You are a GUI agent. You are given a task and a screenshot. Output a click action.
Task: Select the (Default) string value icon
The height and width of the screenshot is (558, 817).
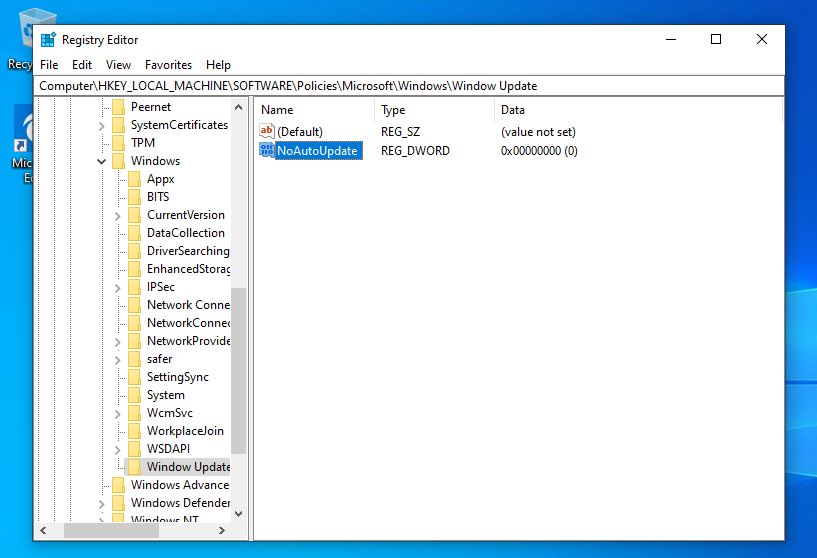point(266,131)
